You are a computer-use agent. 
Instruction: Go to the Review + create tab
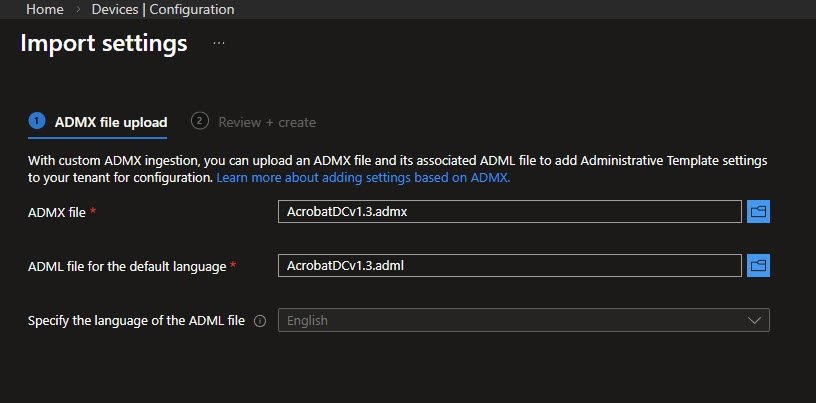[266, 122]
